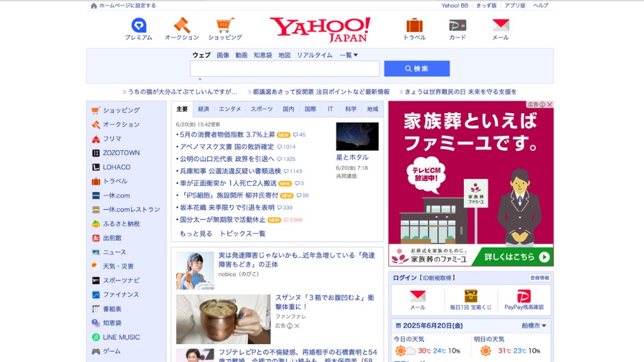Open the 船橋市 weather location dropdown
This screenshot has width=644, height=362.
(534, 326)
